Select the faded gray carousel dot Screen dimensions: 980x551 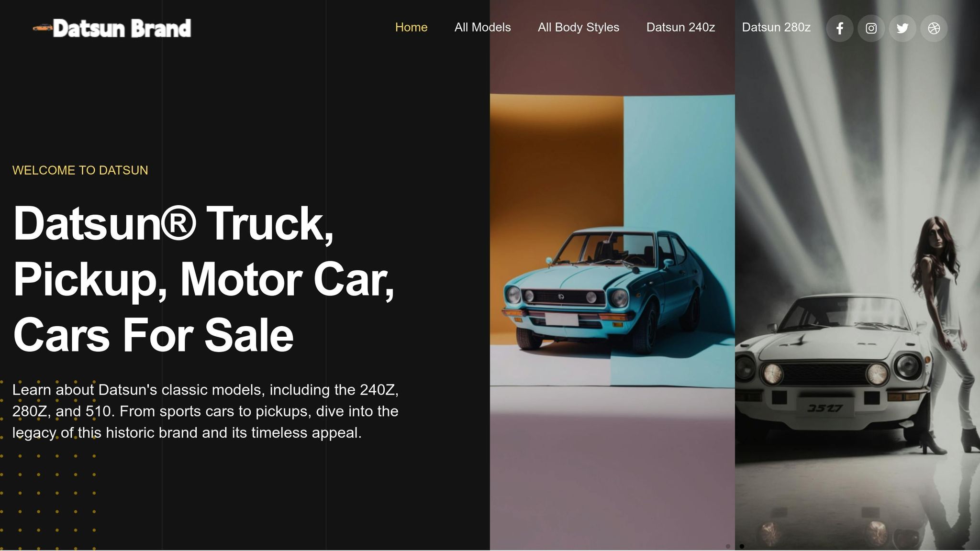[728, 546]
